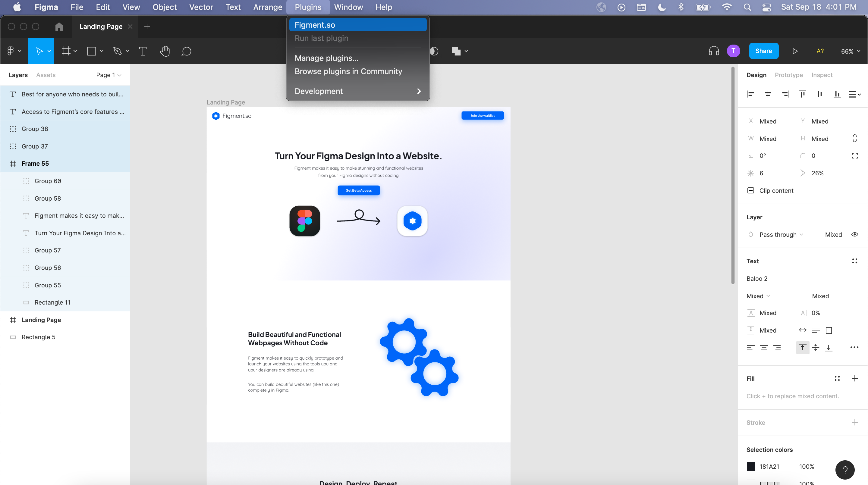Open the font weight Mixed dropdown
This screenshot has height=485, width=868.
[x=758, y=296]
